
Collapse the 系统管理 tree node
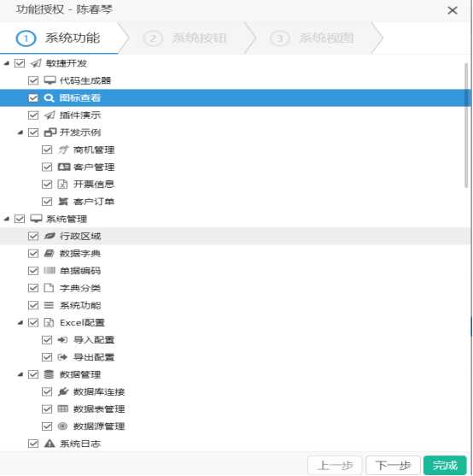coord(7,219)
